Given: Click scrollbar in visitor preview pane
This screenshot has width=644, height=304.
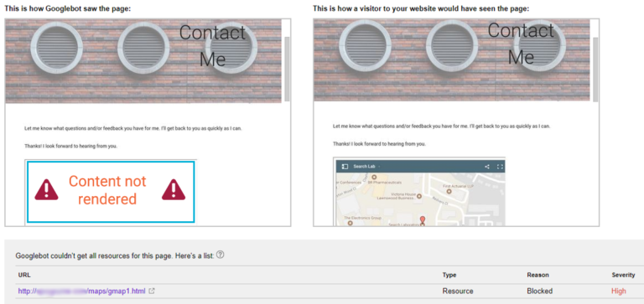Looking at the screenshot, I should [595, 69].
